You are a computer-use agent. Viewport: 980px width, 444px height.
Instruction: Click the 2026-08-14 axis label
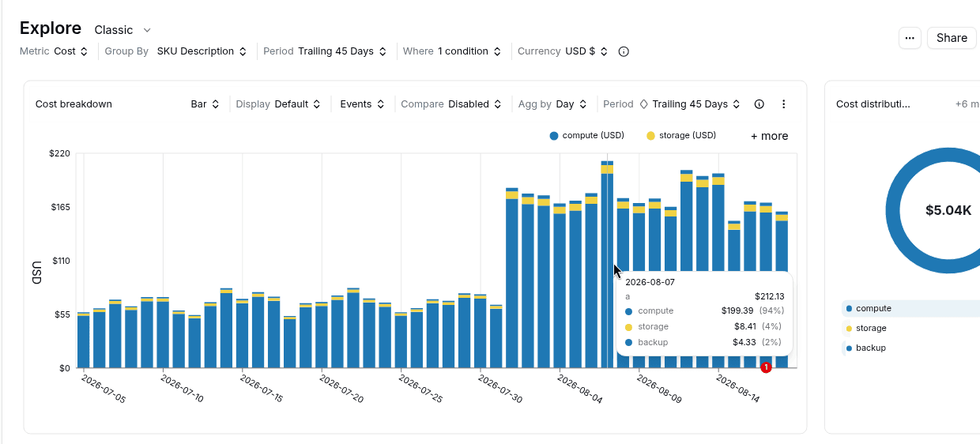point(738,389)
